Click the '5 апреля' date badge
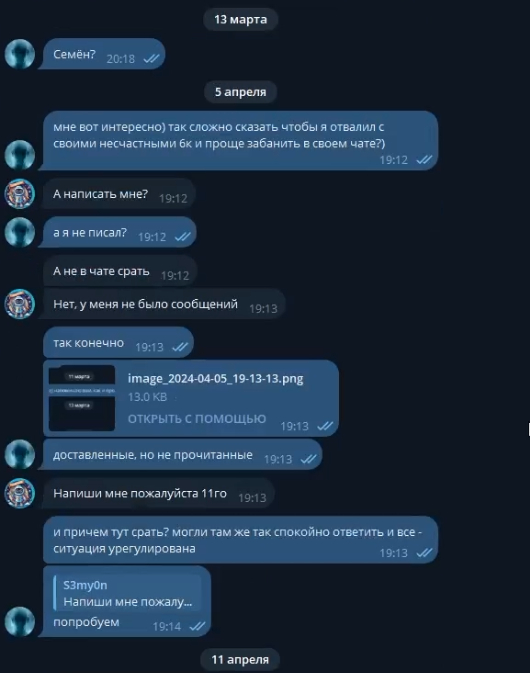Viewport: 530px width, 673px height. coord(240,92)
